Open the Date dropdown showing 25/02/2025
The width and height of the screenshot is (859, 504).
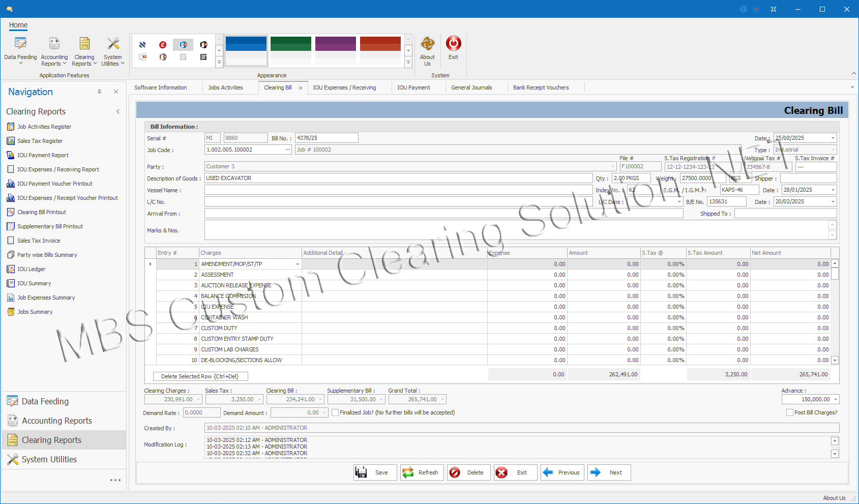click(x=833, y=138)
